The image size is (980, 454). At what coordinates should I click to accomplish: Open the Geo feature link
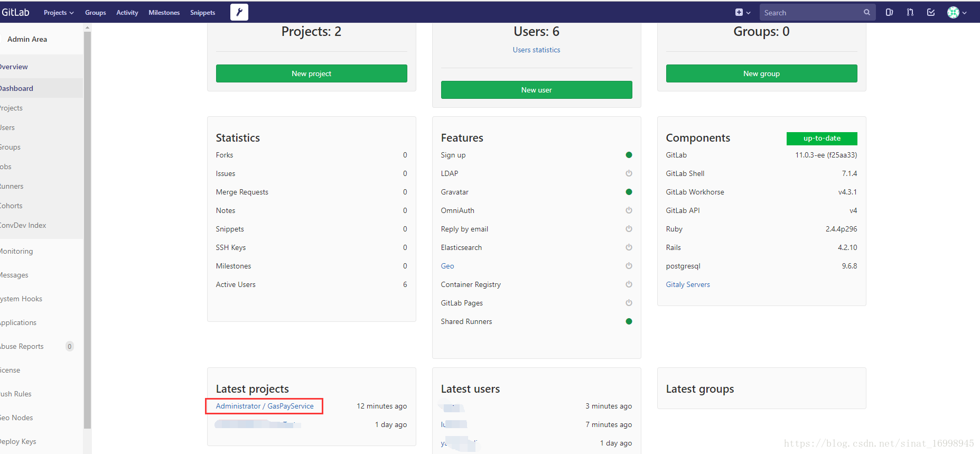click(x=447, y=266)
